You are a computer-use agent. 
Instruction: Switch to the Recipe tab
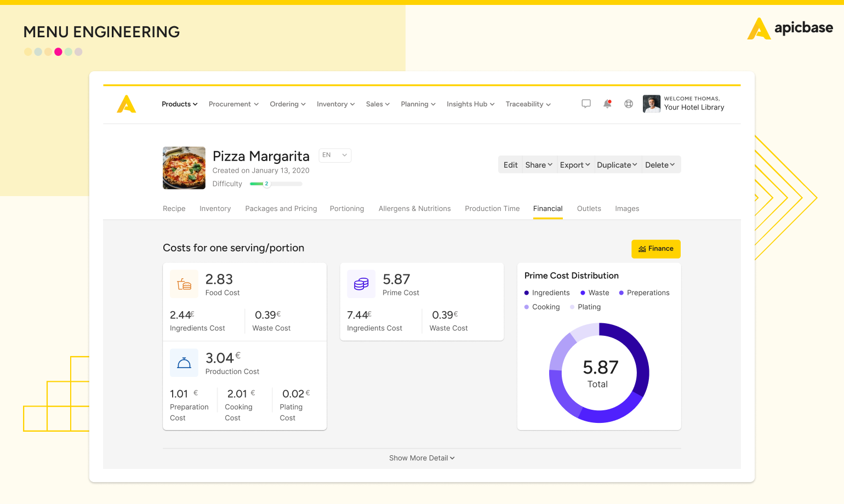[174, 209]
